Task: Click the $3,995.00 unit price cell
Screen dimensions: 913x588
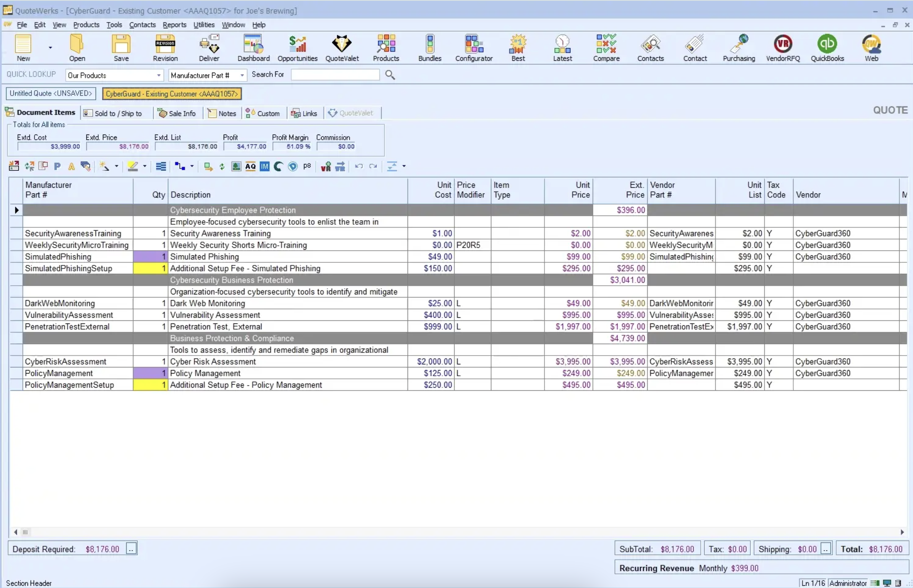Action: 569,362
